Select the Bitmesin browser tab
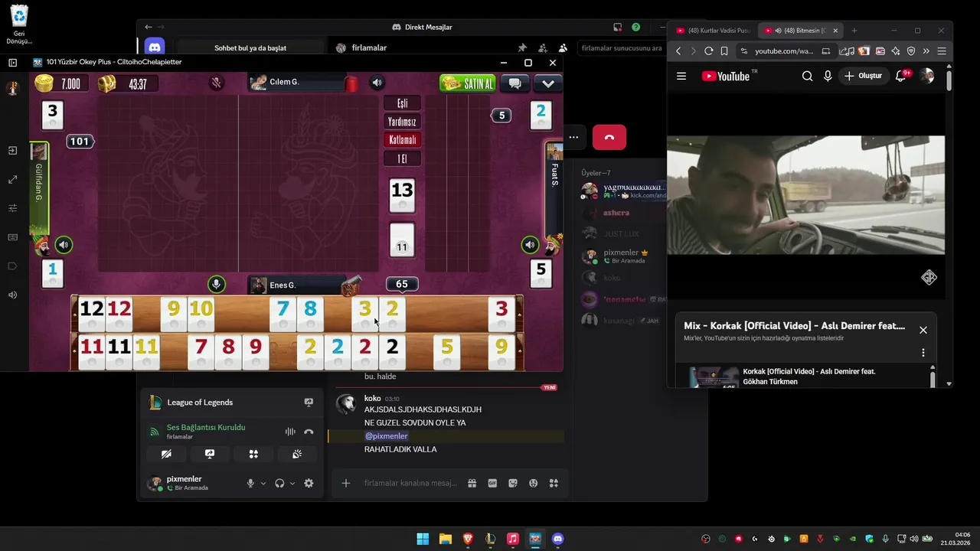This screenshot has width=980, height=551. [802, 31]
